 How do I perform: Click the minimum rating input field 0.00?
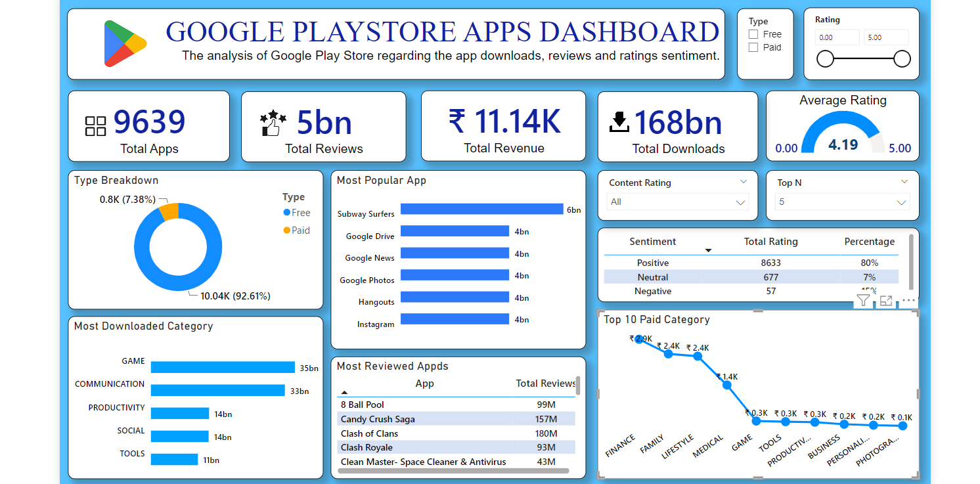pos(836,37)
